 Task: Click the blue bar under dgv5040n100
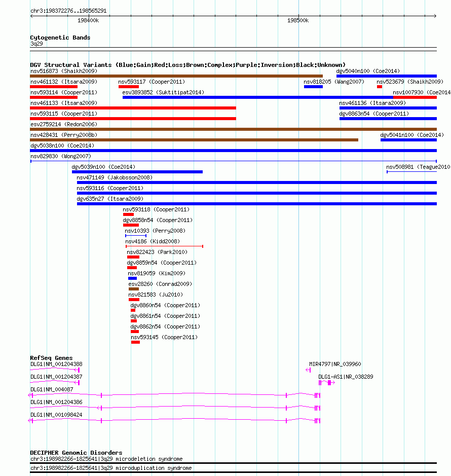(386, 76)
